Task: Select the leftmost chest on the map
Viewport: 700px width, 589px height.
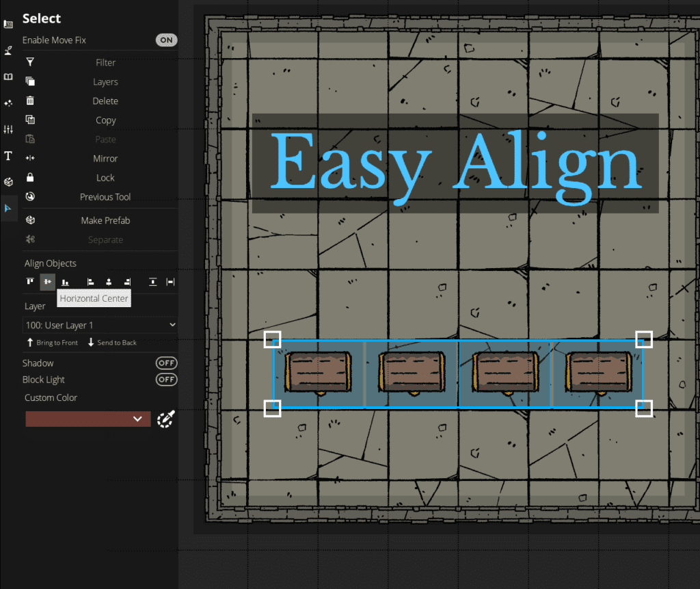Action: (x=318, y=373)
